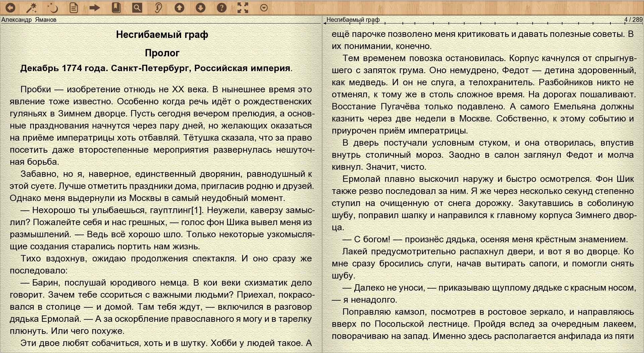This screenshot has height=353, width=644.
Task: Start read-aloud with the ear icon
Action: [x=158, y=8]
